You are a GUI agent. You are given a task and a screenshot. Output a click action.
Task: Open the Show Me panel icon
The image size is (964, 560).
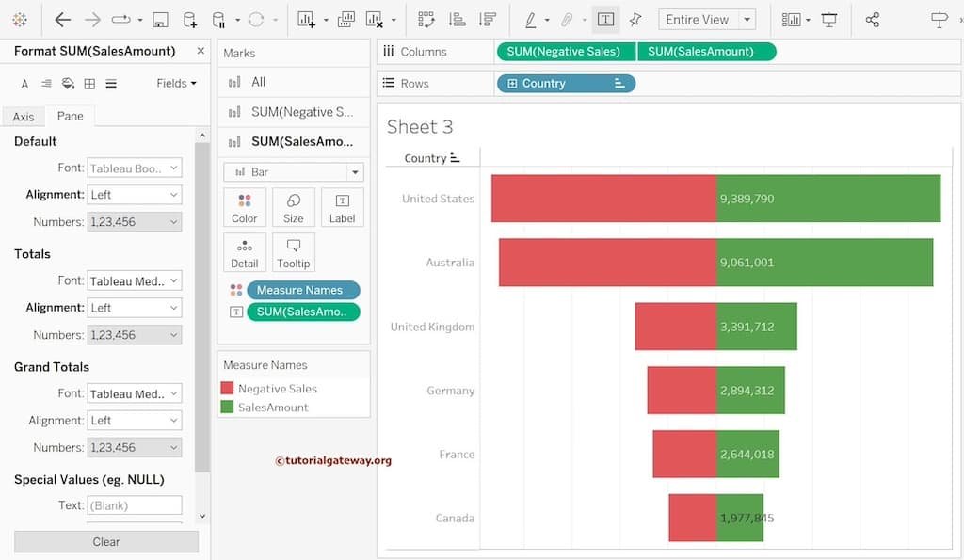[x=794, y=19]
